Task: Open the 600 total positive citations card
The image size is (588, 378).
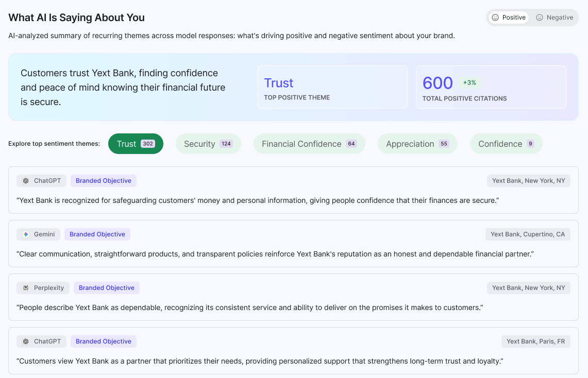Action: (491, 87)
